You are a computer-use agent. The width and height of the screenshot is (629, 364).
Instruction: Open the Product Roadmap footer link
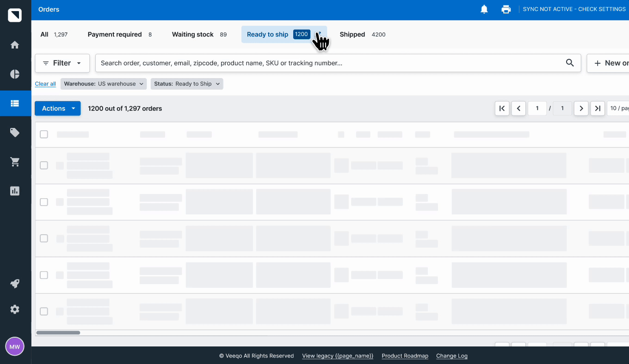[405, 356]
